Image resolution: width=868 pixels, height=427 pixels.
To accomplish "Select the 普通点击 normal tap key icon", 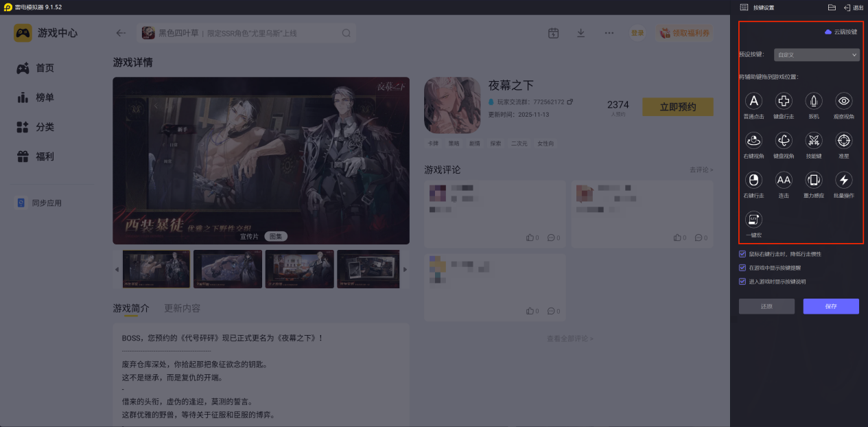I will point(753,101).
